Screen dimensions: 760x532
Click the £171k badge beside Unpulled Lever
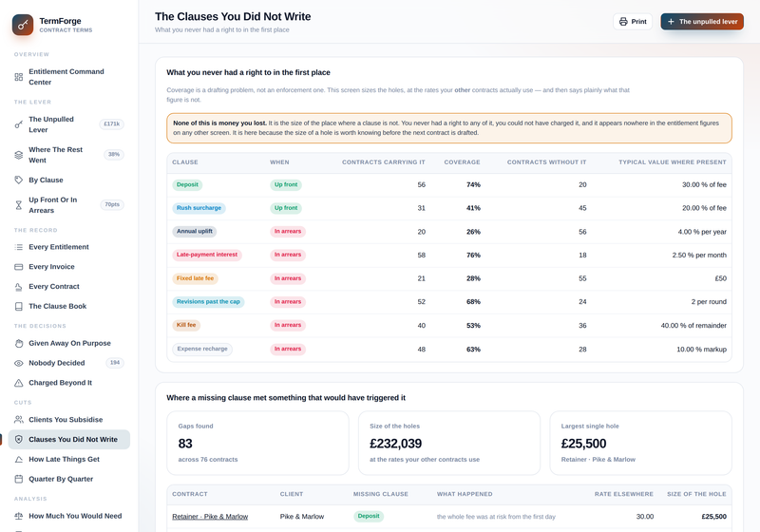tap(111, 124)
